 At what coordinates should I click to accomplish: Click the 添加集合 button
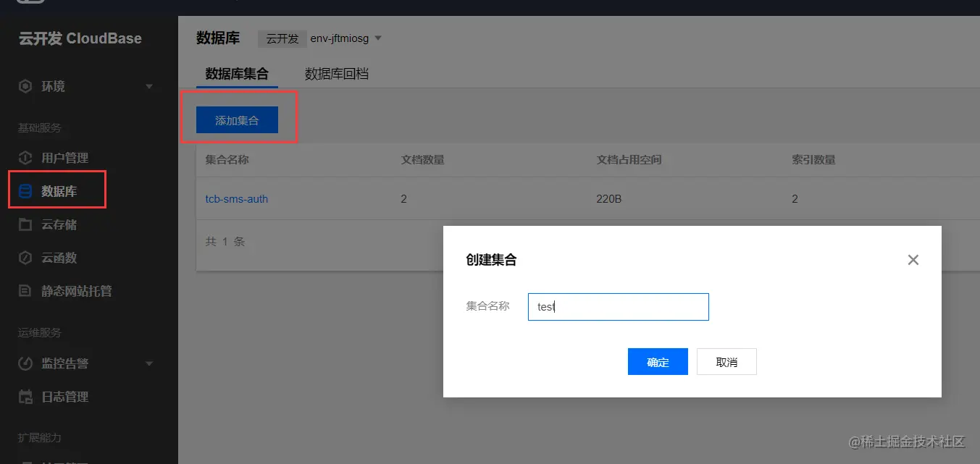237,119
